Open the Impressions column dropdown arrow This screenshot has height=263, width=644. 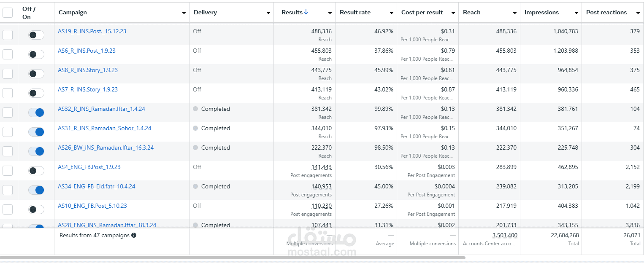tap(576, 13)
